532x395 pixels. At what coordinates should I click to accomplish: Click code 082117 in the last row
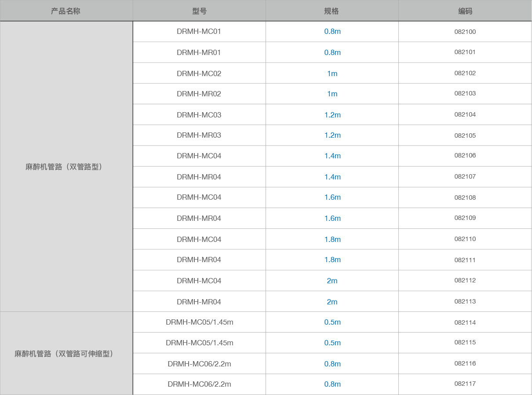(x=465, y=384)
